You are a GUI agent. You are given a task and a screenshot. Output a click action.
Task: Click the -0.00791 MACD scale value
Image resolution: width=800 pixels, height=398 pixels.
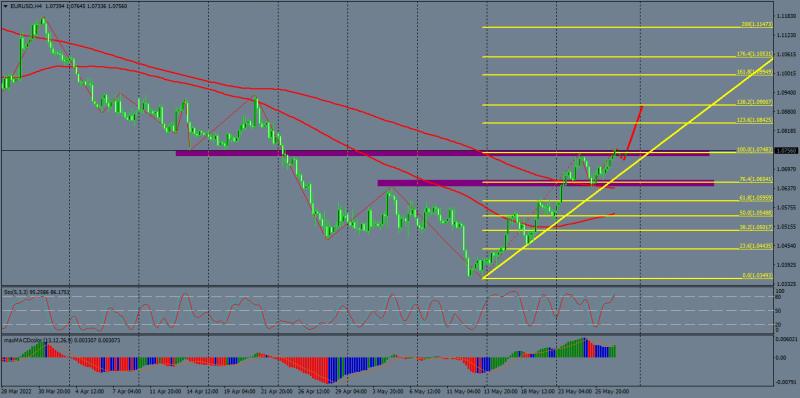[787, 381]
